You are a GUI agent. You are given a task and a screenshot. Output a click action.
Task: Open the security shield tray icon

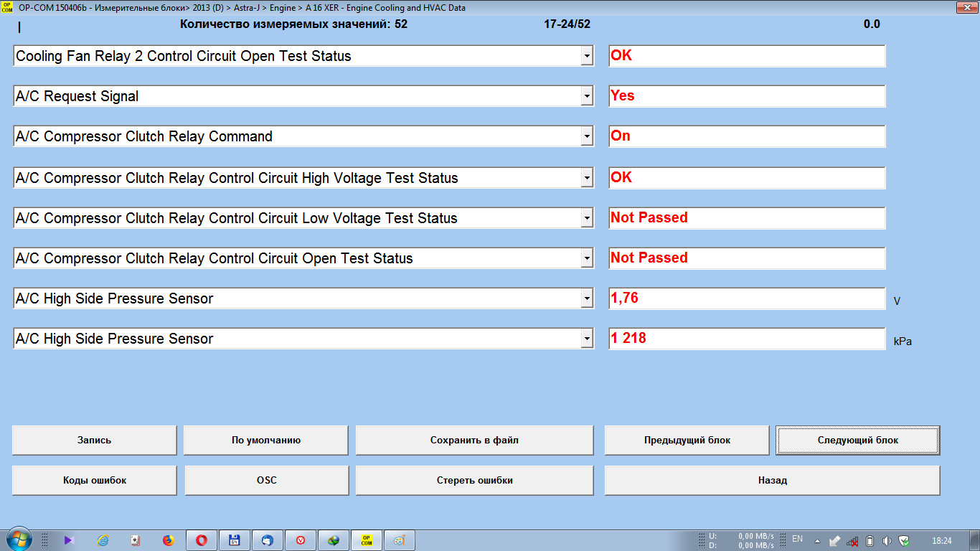(x=904, y=540)
